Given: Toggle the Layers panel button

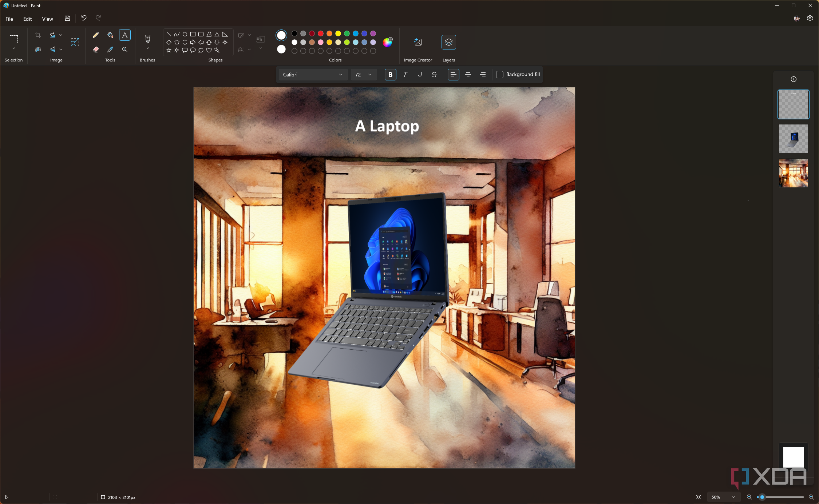Looking at the screenshot, I should click(448, 42).
